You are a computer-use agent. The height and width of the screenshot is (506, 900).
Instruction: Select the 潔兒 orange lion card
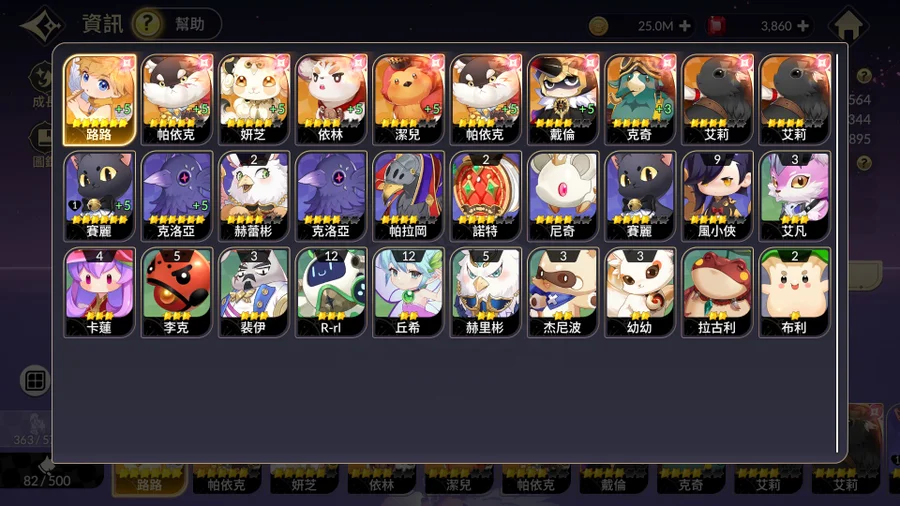tap(408, 100)
